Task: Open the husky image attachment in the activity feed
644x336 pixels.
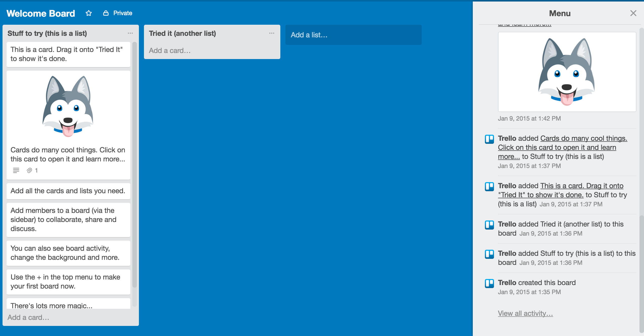Action: 567,72
